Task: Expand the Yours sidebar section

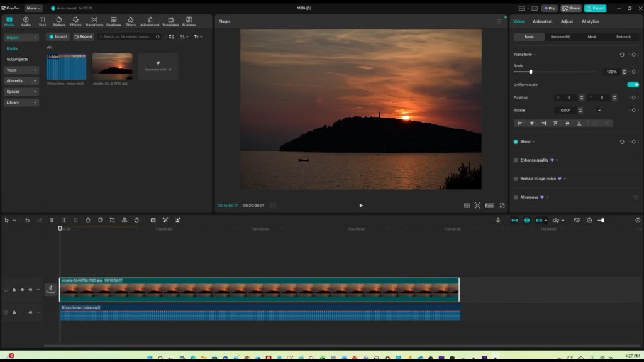Action: click(21, 70)
